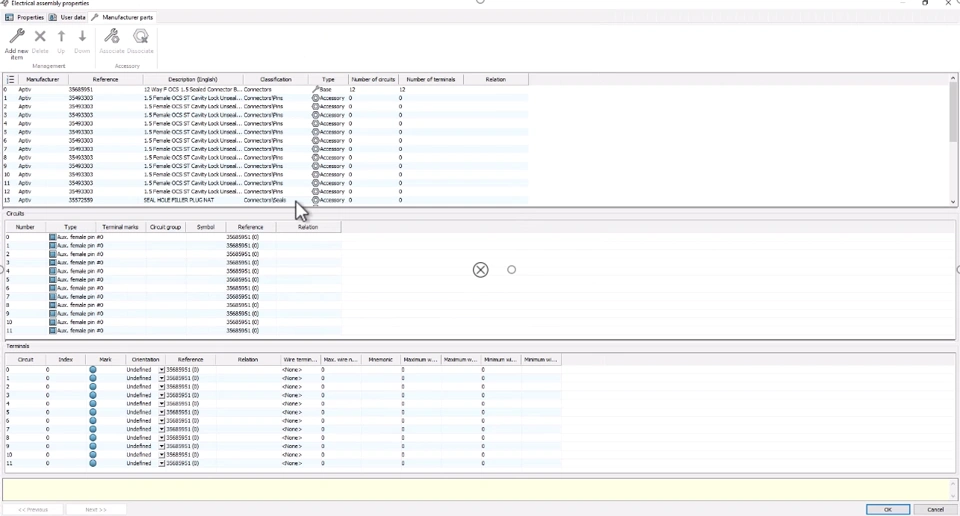Open Orientation dropdown for terminal circuit 9
This screenshot has height=516, width=960.
coord(162,446)
